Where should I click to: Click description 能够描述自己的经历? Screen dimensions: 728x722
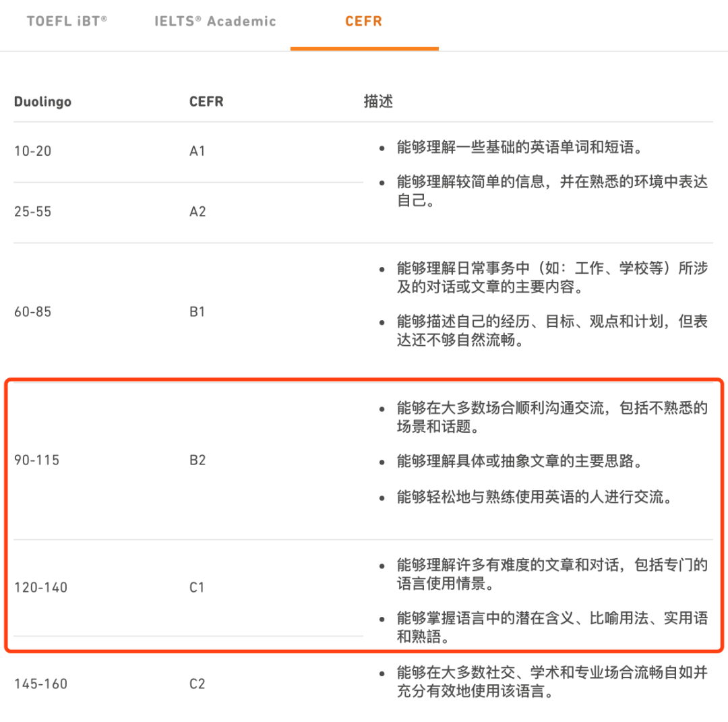(x=552, y=330)
